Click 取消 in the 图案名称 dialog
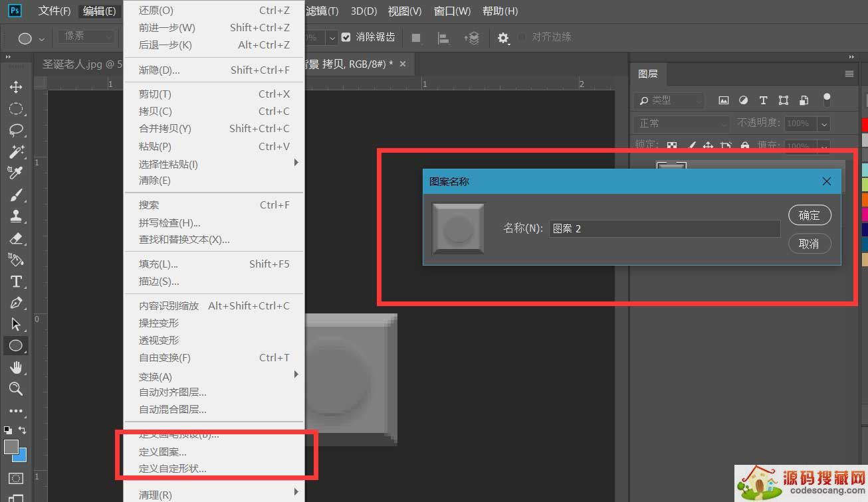Screen dimensions: 868x502 [x=809, y=244]
